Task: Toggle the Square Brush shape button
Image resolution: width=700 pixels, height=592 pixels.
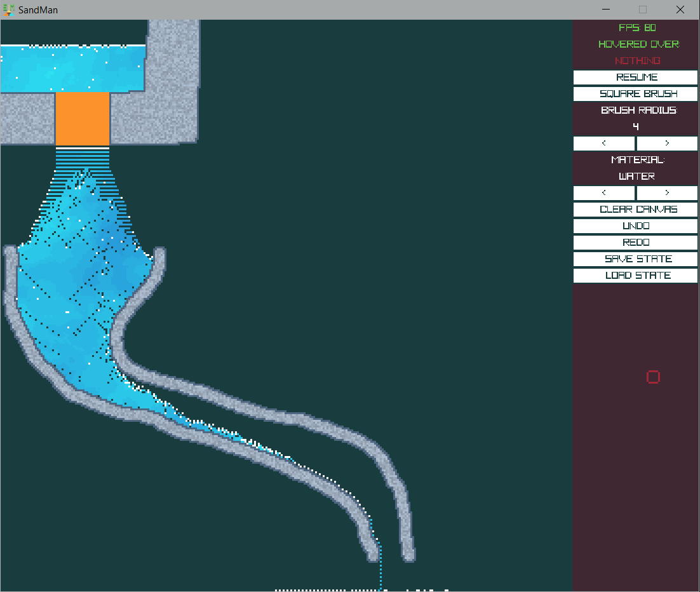Action: click(635, 94)
